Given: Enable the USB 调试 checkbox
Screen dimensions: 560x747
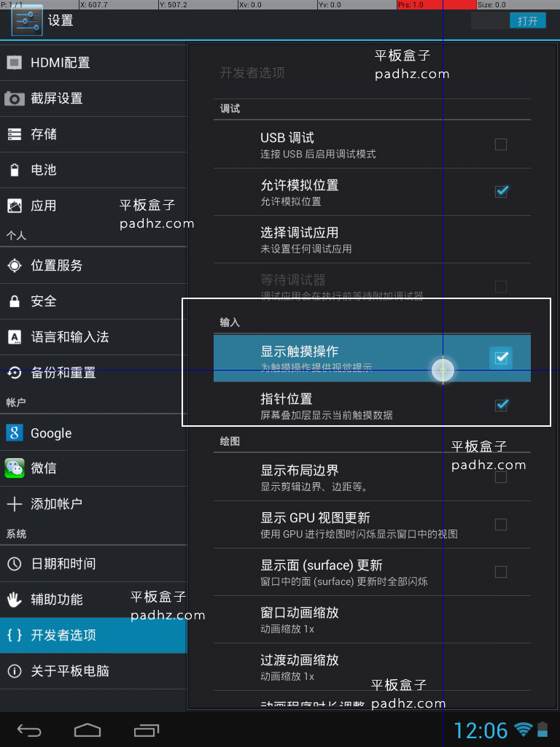Looking at the screenshot, I should point(501,144).
